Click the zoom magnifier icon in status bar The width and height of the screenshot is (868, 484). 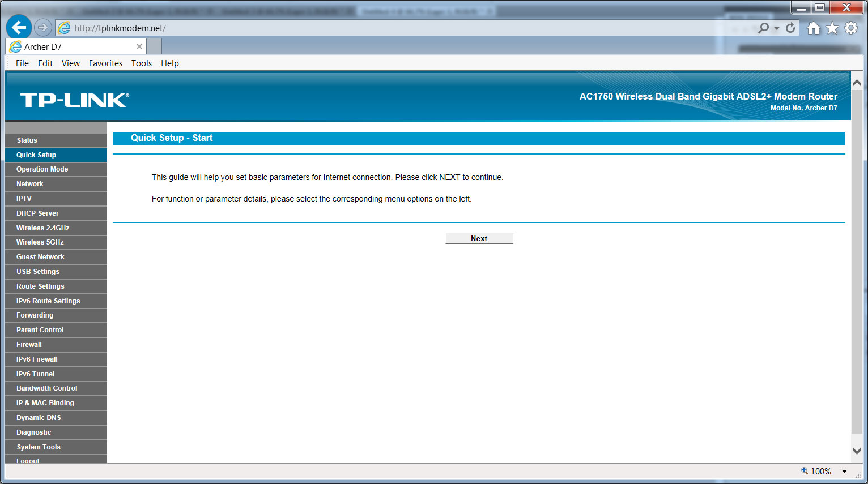click(x=805, y=470)
